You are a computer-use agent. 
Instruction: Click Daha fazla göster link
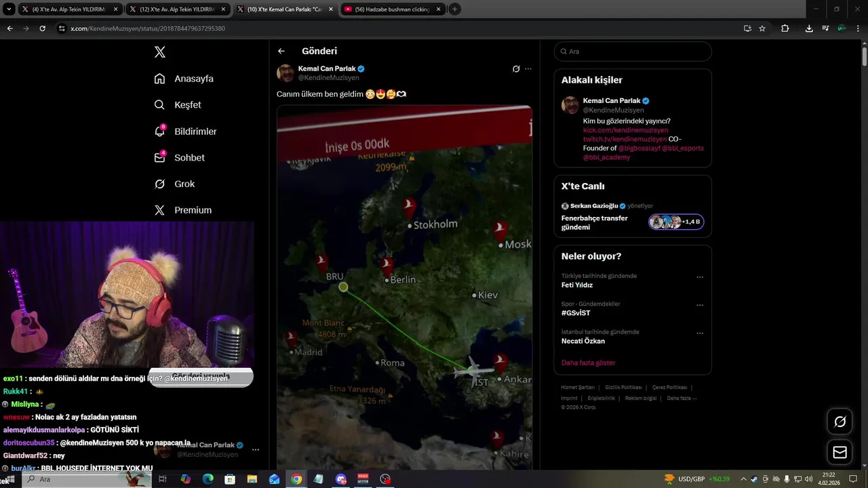[589, 363]
